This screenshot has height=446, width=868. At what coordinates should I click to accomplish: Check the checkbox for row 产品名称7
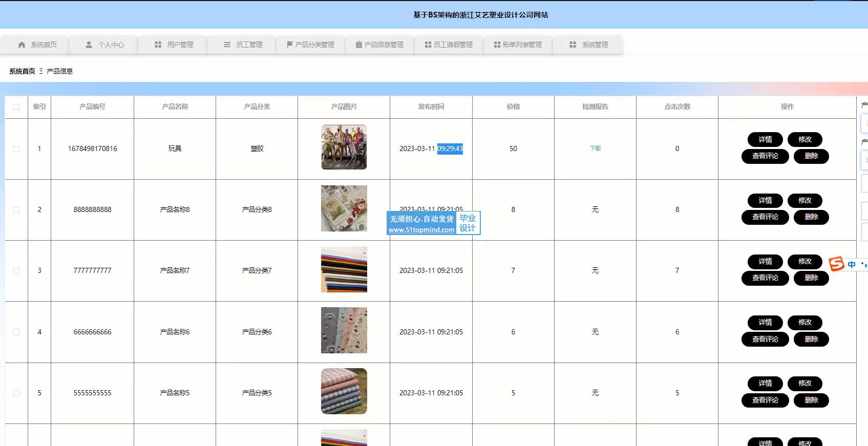pyautogui.click(x=16, y=271)
